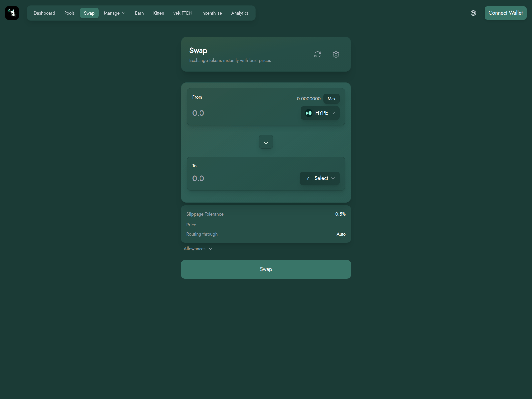Viewport: 532px width, 399px height.
Task: Open the HYPE token dropdown
Action: click(320, 113)
